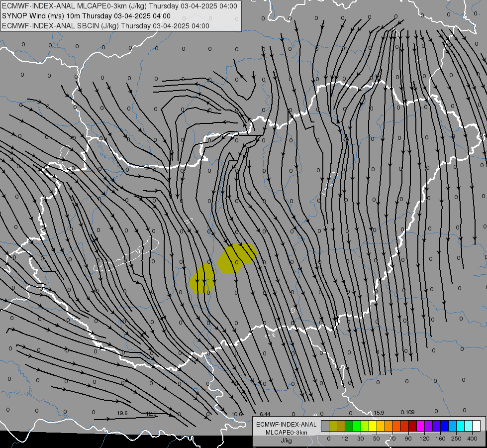The image size is (487, 448).
Task: Select the white legend swatch
Action: pos(477,426)
